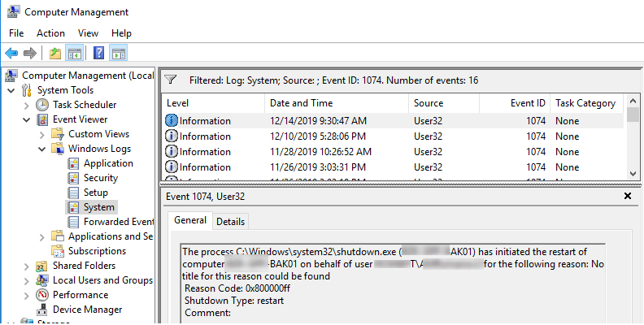Click the Back arrow toolbar icon
Image resolution: width=644 pixels, height=325 pixels.
click(x=11, y=53)
